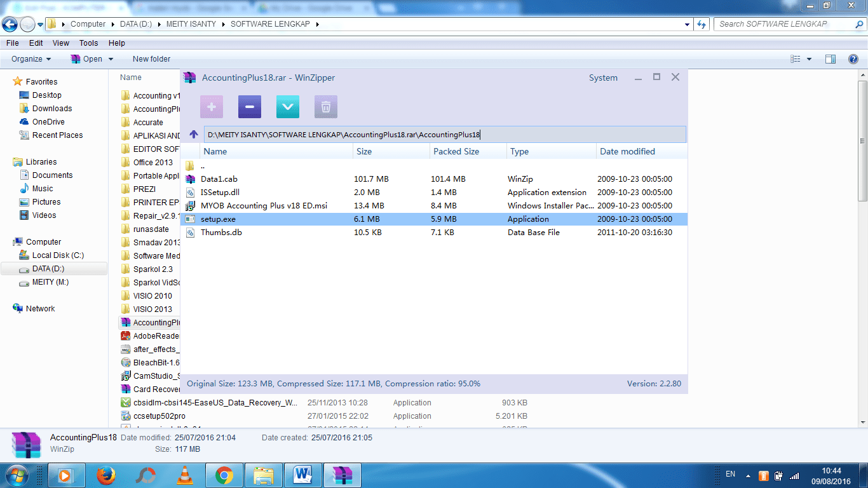Select the MEITY (M:) drive
This screenshot has height=488, width=868.
[x=50, y=282]
